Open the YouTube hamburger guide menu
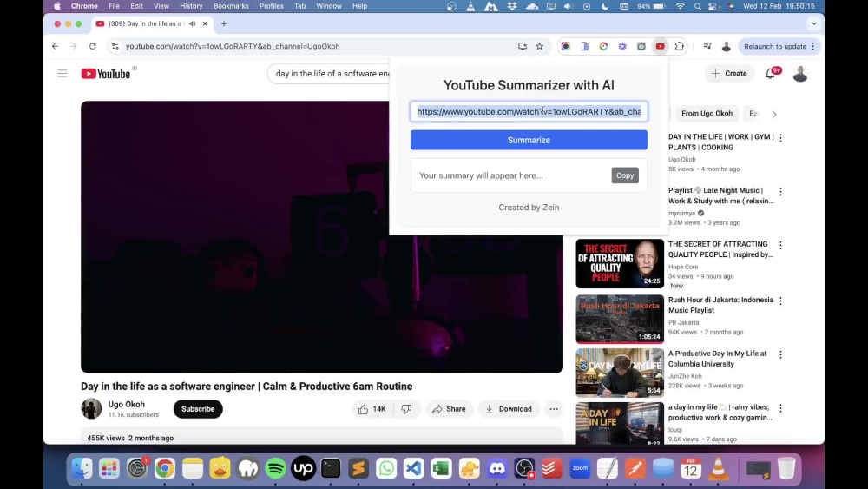868x489 pixels. 62,74
